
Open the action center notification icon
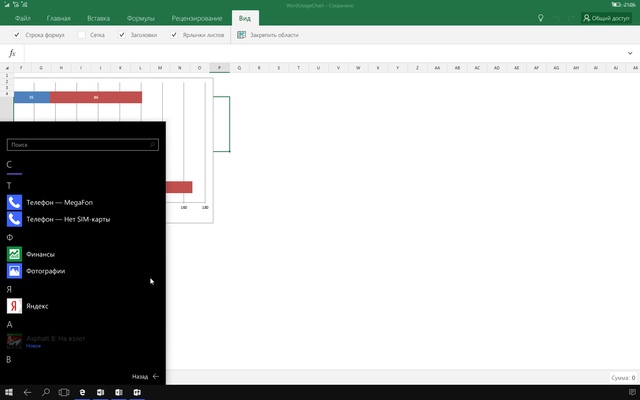tap(632, 392)
